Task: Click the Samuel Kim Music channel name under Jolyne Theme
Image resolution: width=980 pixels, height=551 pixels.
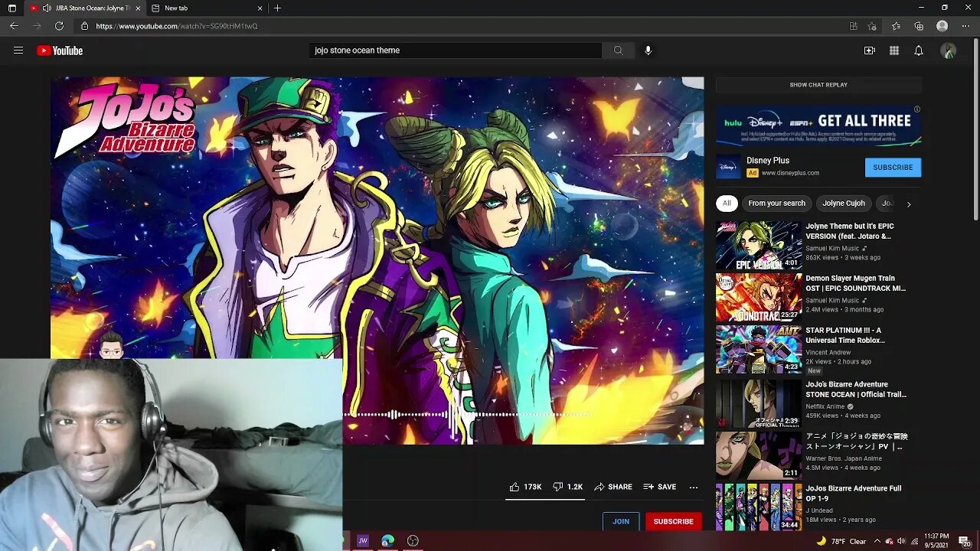Action: [x=832, y=249]
